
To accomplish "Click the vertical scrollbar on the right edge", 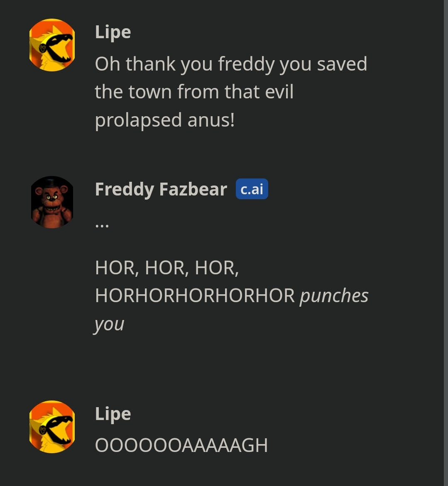I will click(446, 243).
